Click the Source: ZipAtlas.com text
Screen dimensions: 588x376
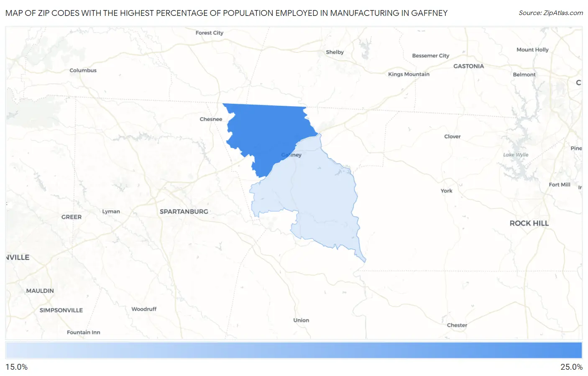tap(551, 13)
